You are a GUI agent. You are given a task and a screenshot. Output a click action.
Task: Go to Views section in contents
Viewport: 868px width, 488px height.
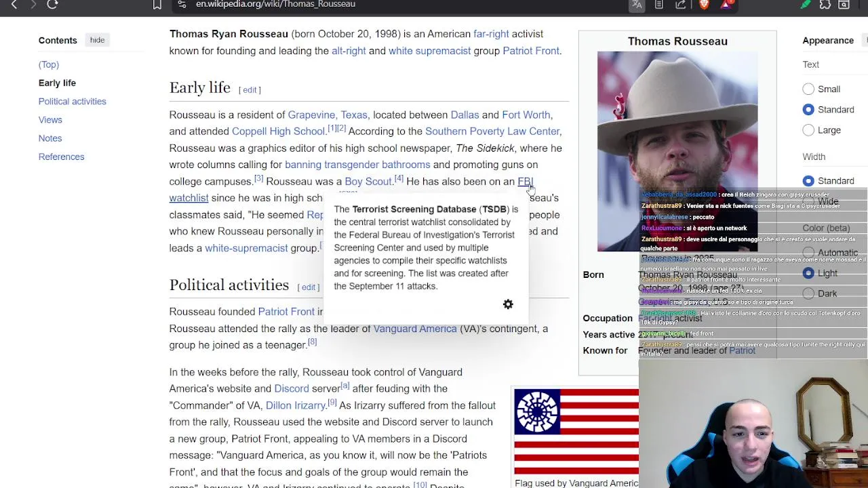click(50, 119)
